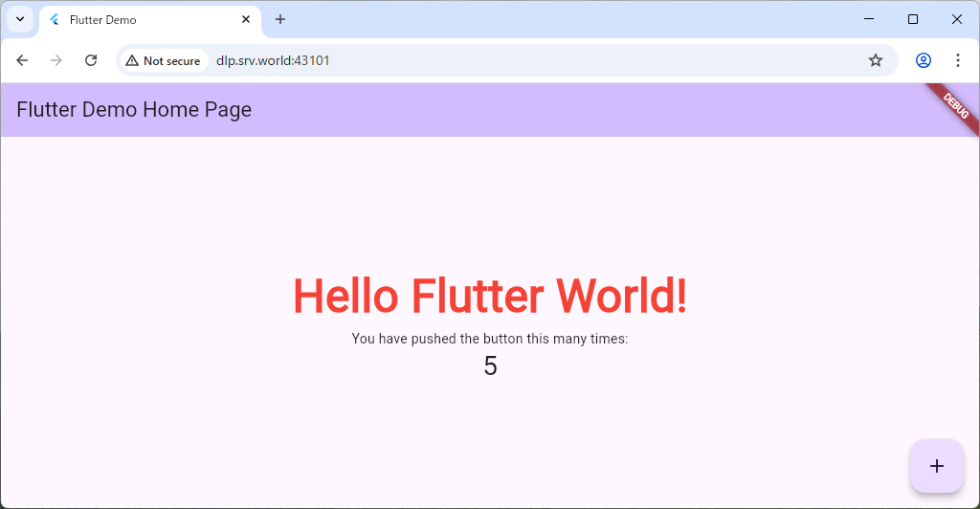Click the red DEBUG corner banner
The width and height of the screenshot is (980, 509).
pos(956,105)
